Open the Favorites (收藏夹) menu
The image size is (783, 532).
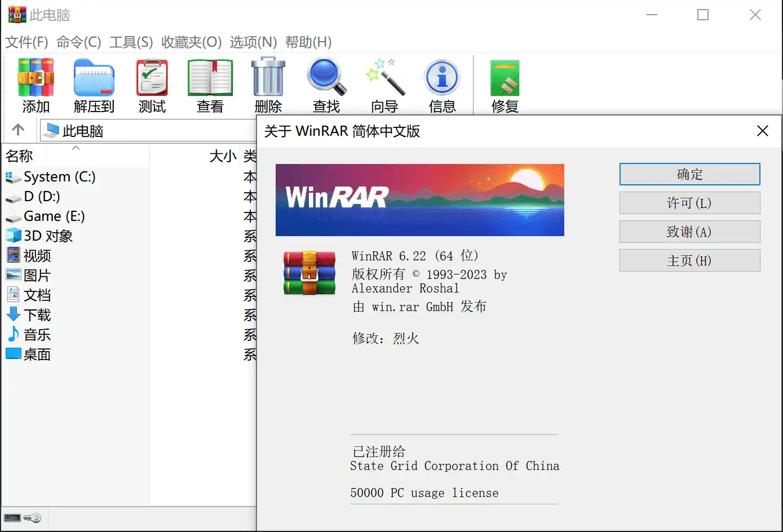tap(191, 42)
